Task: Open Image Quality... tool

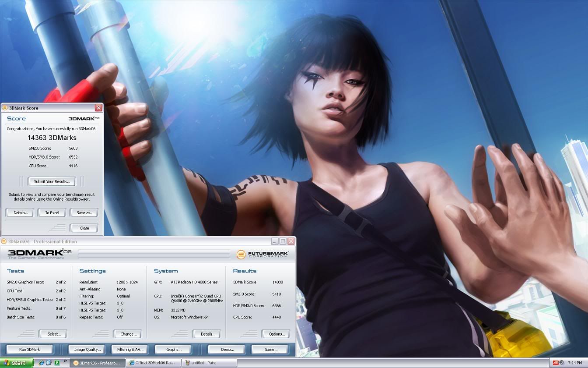Action: (87, 349)
